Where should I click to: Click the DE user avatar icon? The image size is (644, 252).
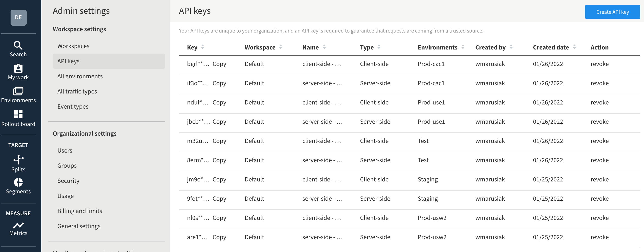coord(19,18)
